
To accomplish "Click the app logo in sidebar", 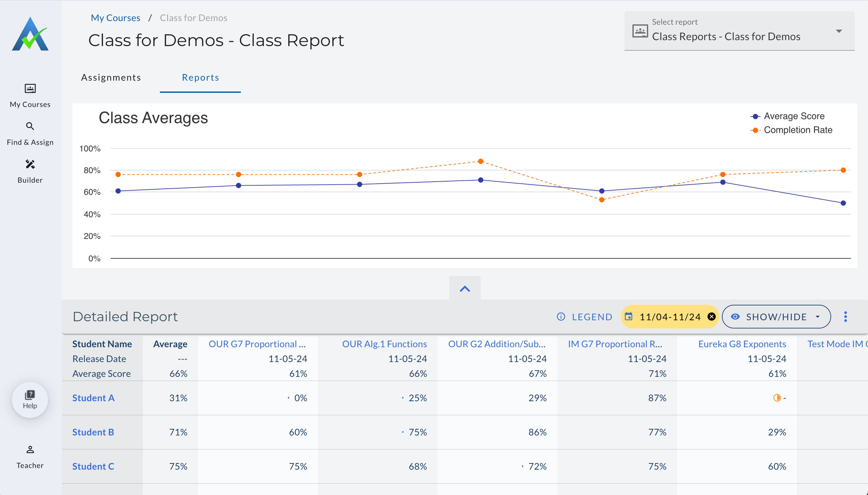I will [x=30, y=34].
